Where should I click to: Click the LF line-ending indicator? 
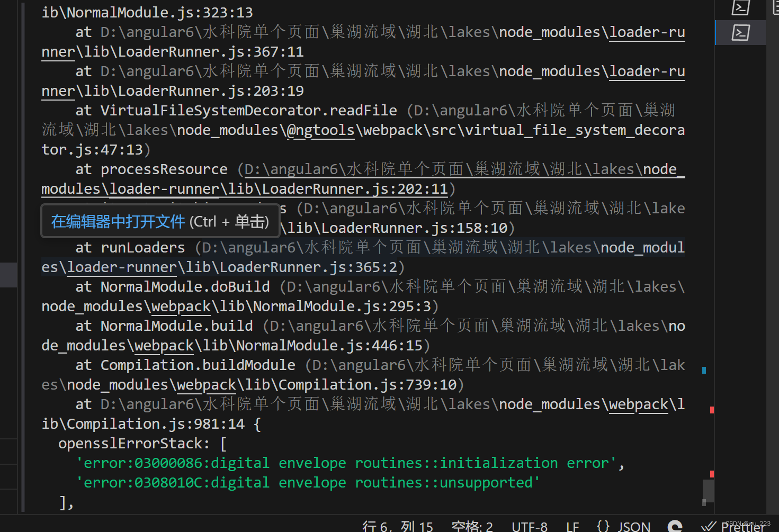[572, 526]
